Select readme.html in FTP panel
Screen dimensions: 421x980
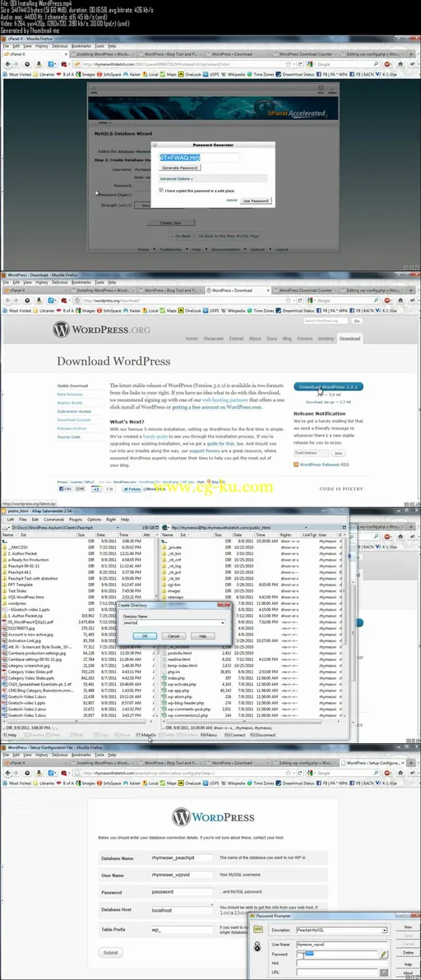click(x=178, y=659)
